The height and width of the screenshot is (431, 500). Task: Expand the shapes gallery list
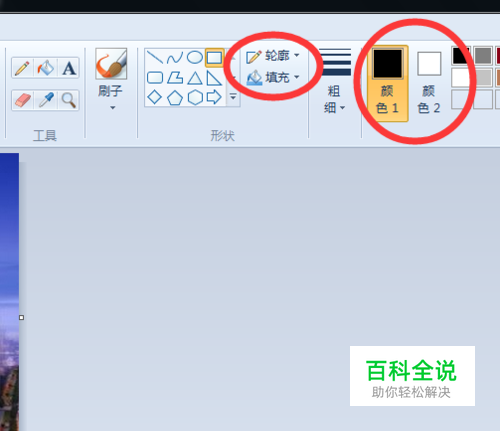(233, 97)
